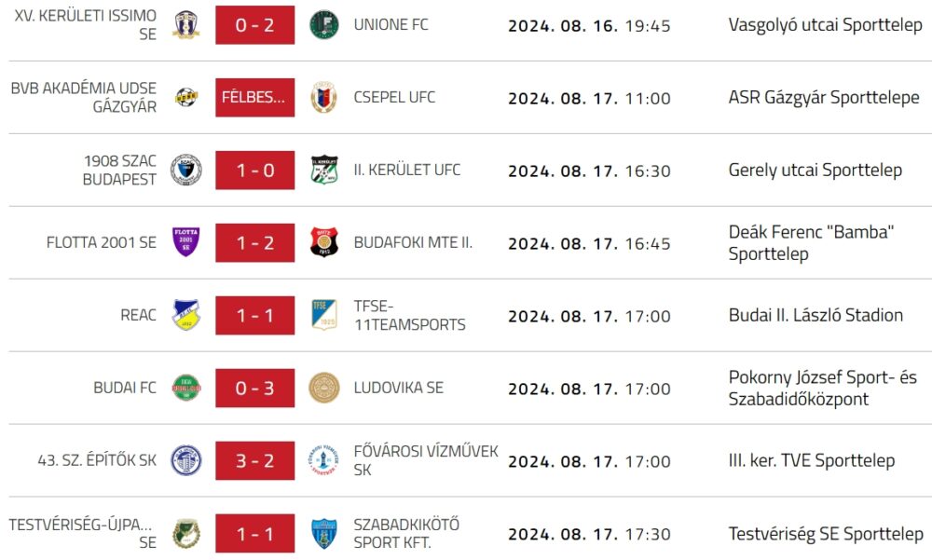Open the II. Kerület UFC team link

pyautogui.click(x=407, y=170)
